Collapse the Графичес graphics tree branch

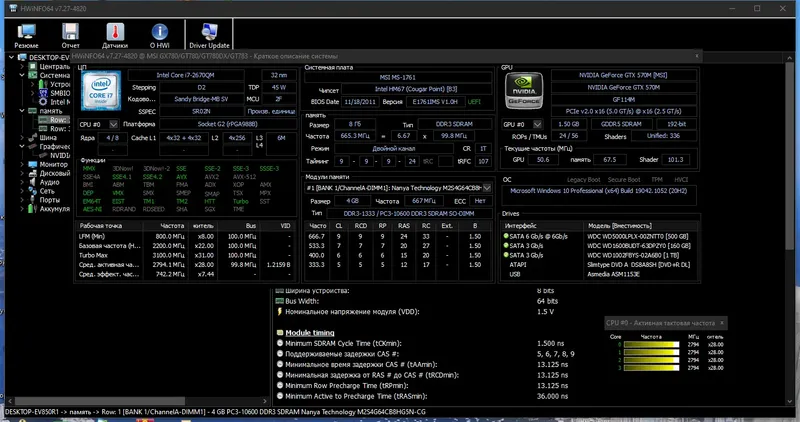(x=22, y=146)
